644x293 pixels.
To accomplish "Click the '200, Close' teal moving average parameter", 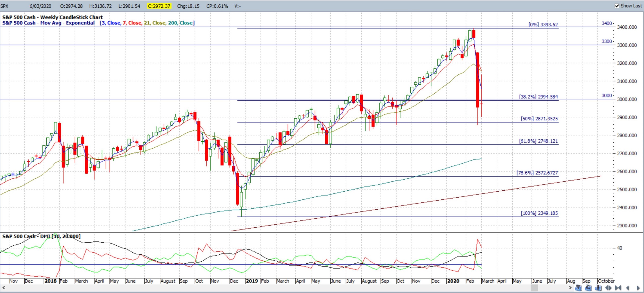I will click(x=180, y=23).
